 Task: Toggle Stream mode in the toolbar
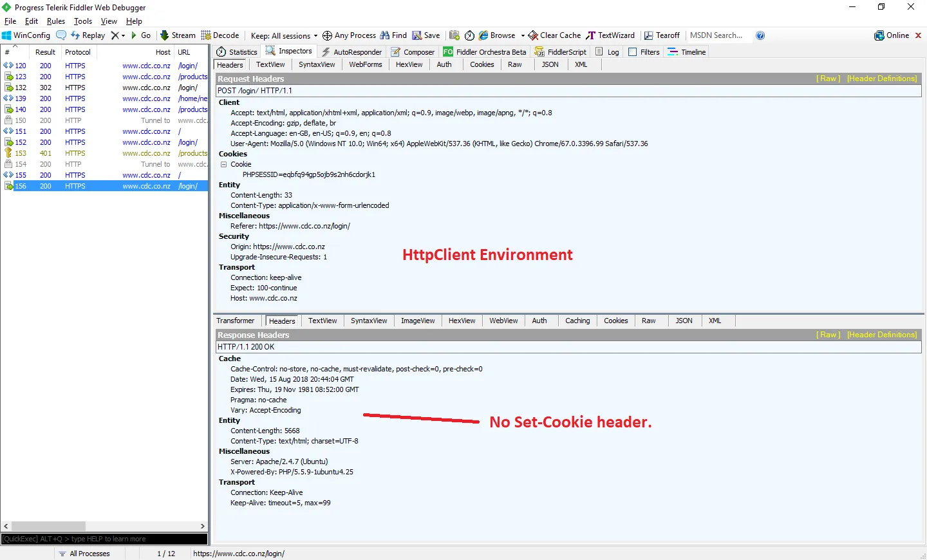[178, 35]
